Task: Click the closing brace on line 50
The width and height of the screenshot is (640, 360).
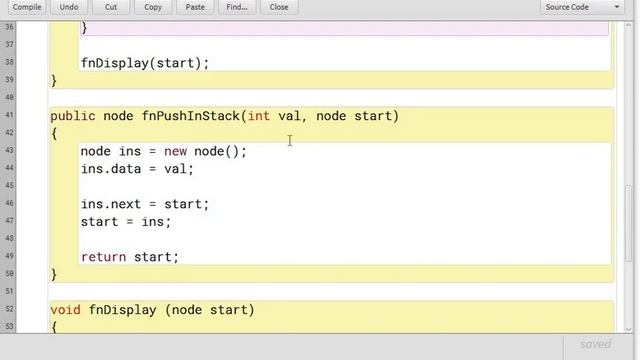Action: click(x=54, y=275)
